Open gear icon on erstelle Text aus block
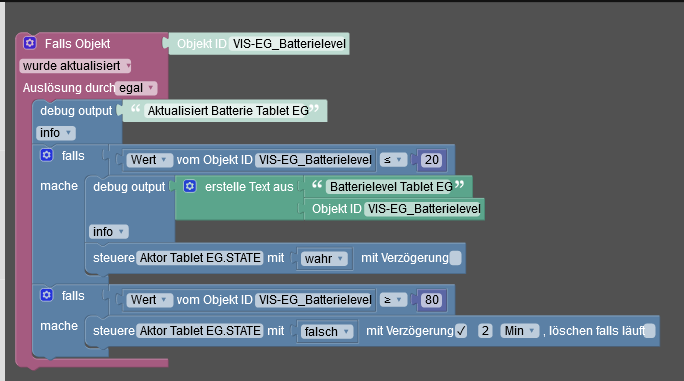This screenshot has height=381, width=684. [x=190, y=186]
